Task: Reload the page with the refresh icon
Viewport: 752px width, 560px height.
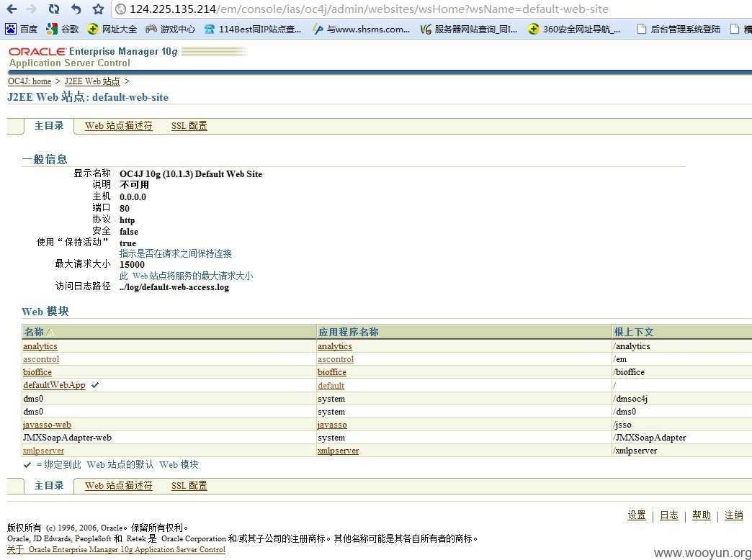Action: click(x=54, y=9)
